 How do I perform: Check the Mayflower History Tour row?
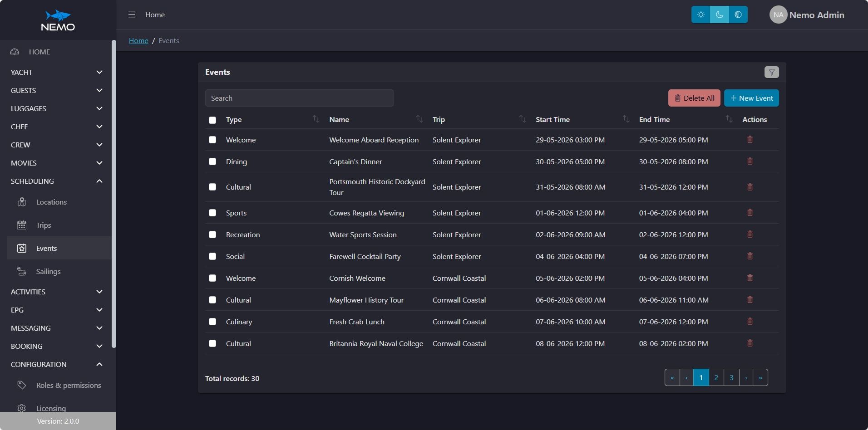[x=212, y=300]
